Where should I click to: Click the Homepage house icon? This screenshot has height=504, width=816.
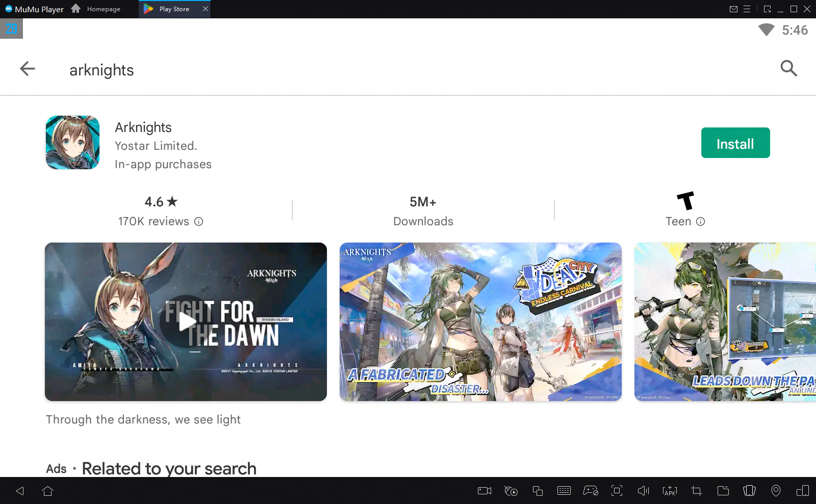(76, 9)
